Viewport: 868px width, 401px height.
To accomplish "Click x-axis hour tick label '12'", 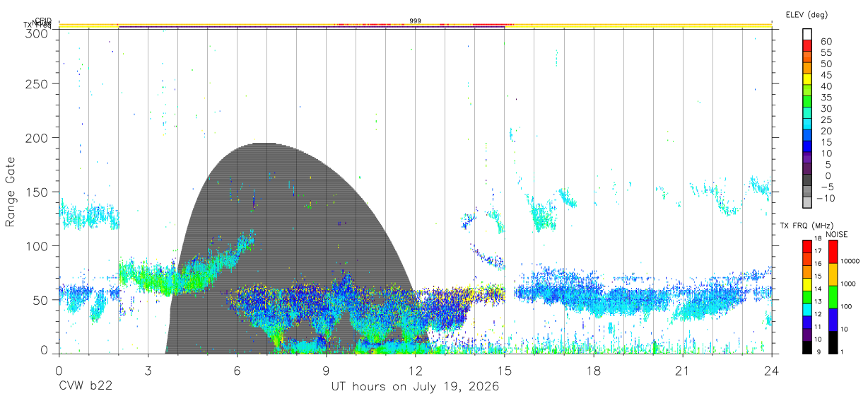I will (415, 370).
